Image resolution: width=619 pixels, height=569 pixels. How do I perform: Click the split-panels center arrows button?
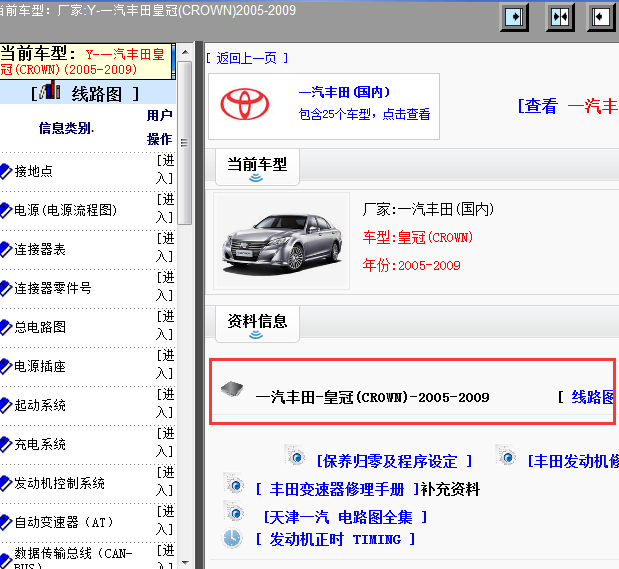[x=560, y=17]
